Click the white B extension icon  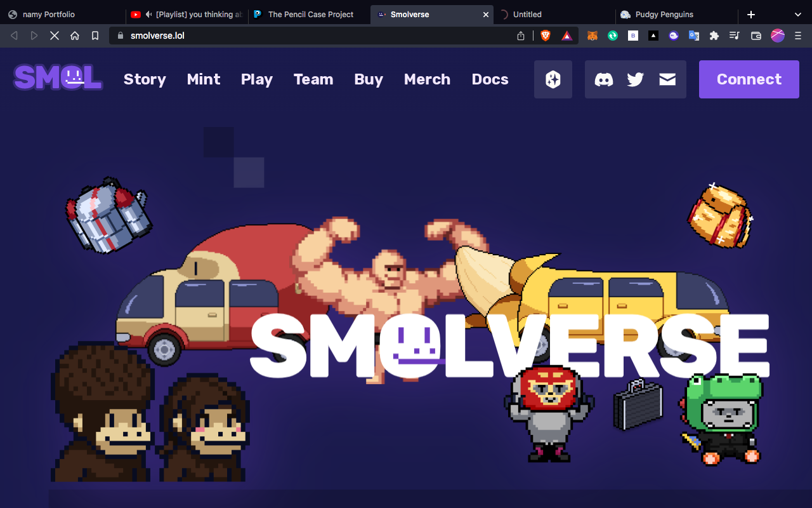click(x=633, y=36)
